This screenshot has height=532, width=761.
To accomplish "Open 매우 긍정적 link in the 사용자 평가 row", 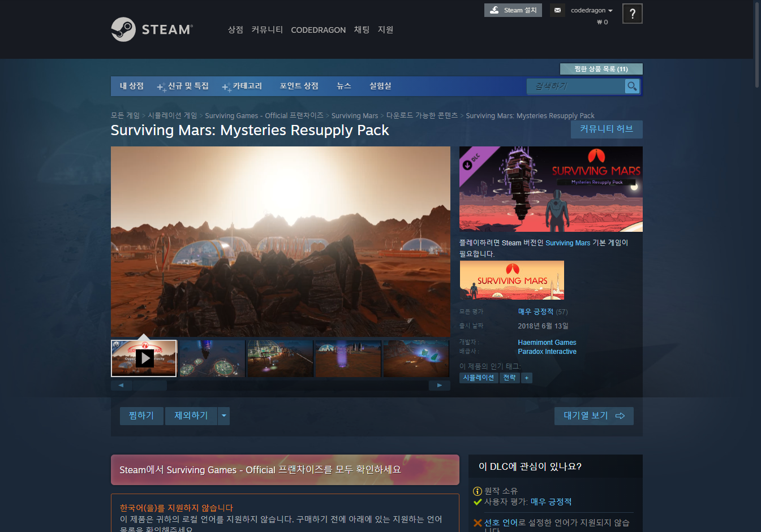I will (551, 501).
